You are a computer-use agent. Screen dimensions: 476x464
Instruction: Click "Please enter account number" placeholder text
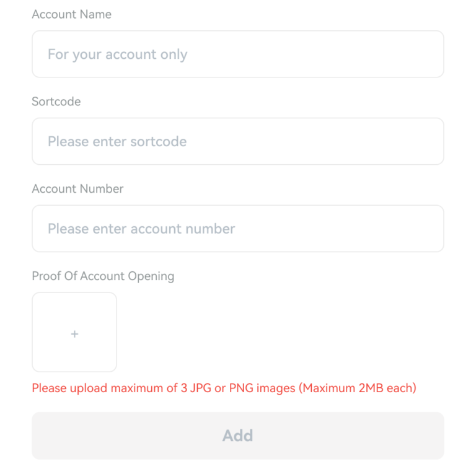click(141, 229)
